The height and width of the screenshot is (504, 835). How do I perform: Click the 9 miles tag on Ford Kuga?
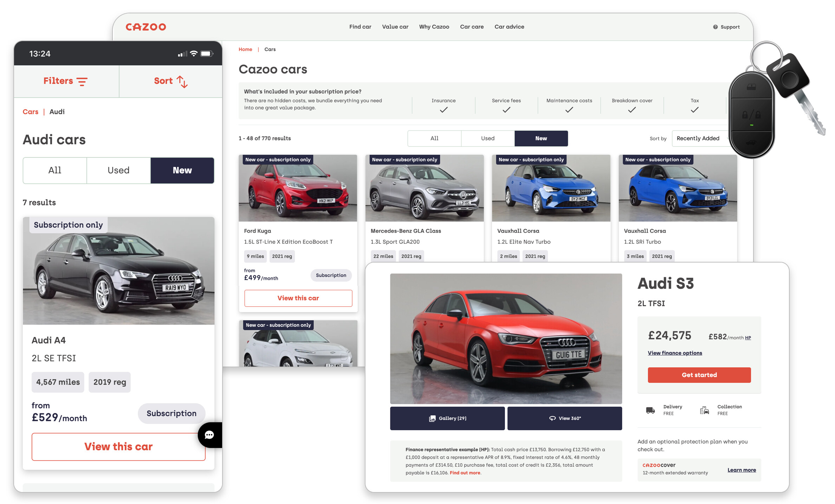[x=255, y=256]
